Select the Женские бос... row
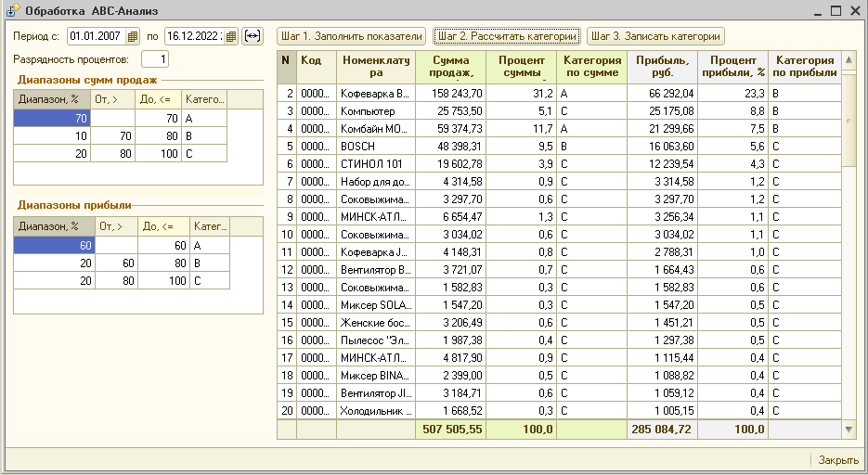868x475 pixels. [x=559, y=322]
